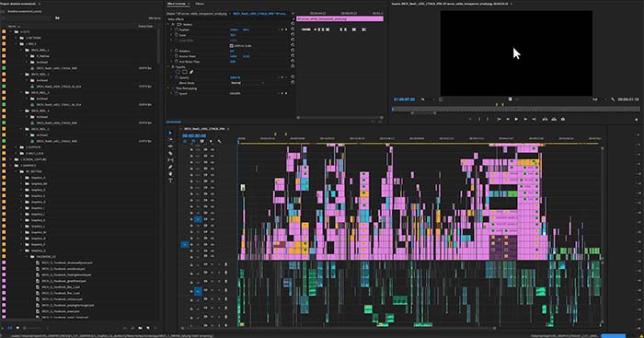This screenshot has width=644, height=338.
Task: Click the Add Marker icon in the timeline header
Action: tap(211, 142)
